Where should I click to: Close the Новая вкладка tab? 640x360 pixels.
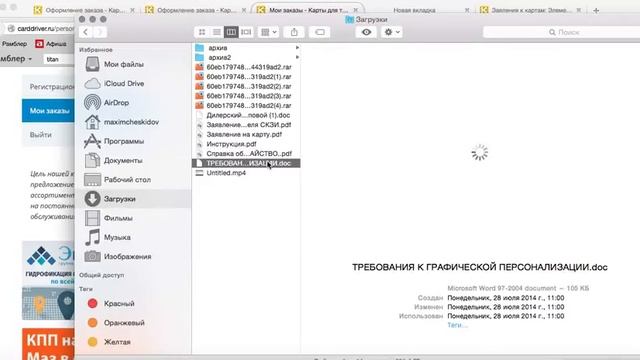pos(467,10)
